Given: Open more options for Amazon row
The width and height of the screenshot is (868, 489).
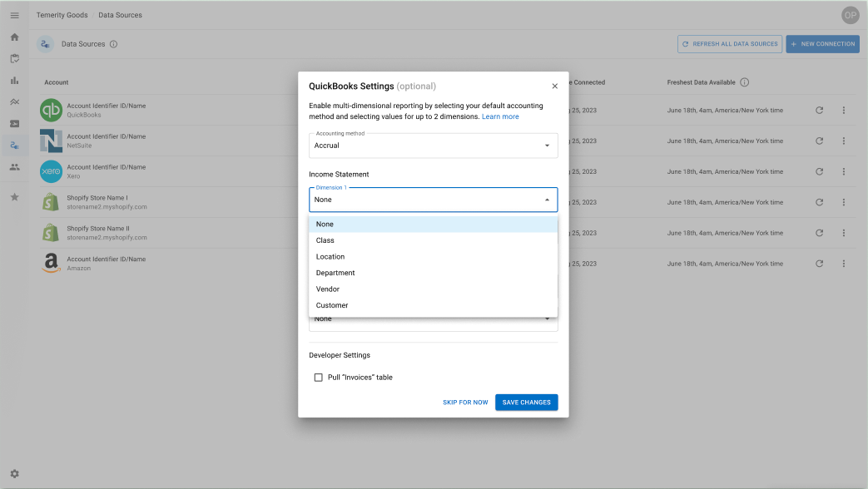Looking at the screenshot, I should point(843,264).
